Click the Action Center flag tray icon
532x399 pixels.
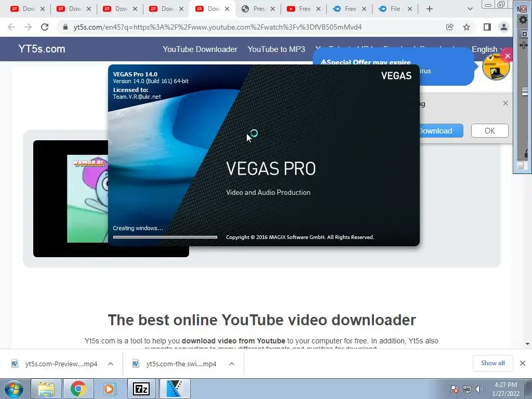pyautogui.click(x=455, y=389)
